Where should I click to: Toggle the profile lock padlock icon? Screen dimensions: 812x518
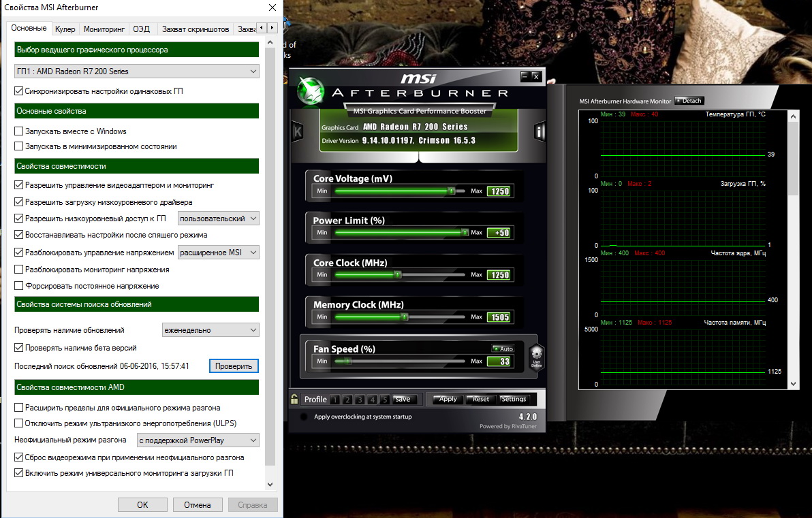pos(294,399)
